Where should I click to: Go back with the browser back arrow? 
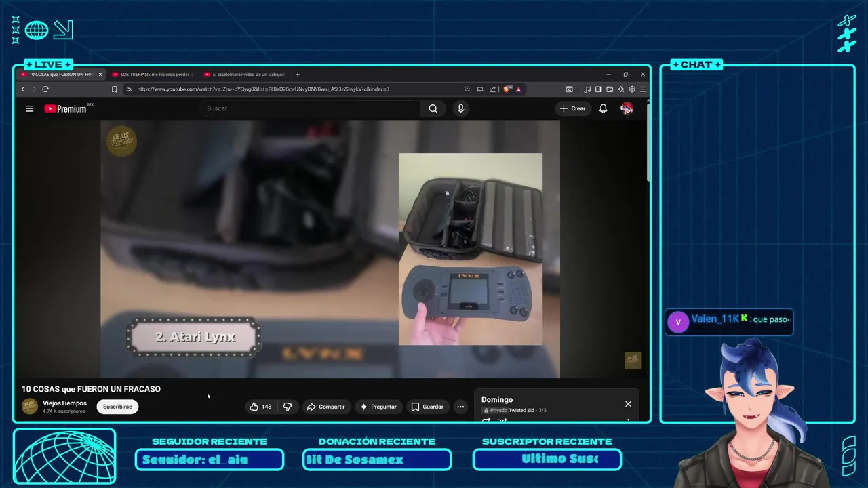coord(23,89)
